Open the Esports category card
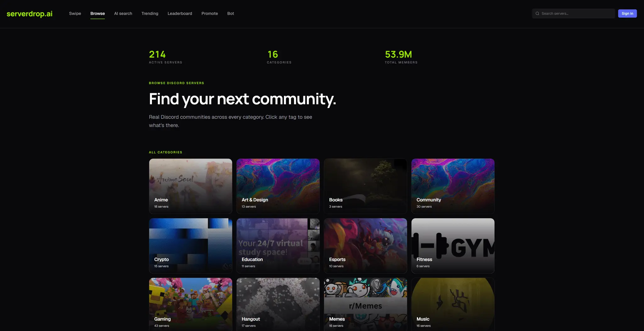Screen dimensions: 644x331 pyautogui.click(x=365, y=246)
